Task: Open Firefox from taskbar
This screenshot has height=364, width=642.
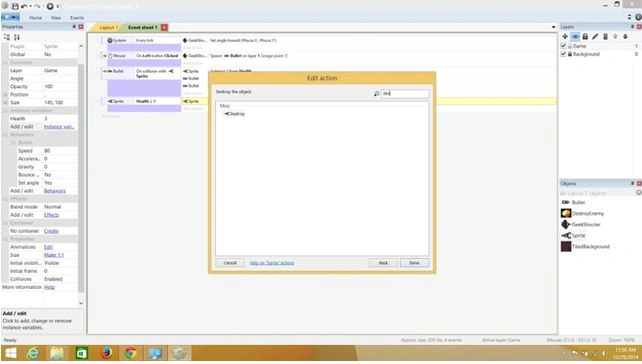Action: coord(106,353)
